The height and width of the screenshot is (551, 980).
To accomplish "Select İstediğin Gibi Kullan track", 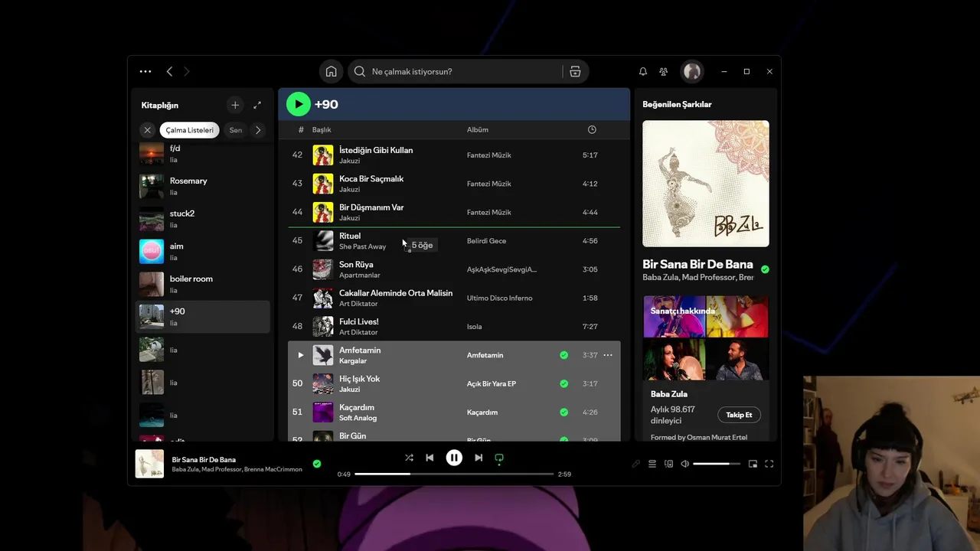I will coord(454,155).
